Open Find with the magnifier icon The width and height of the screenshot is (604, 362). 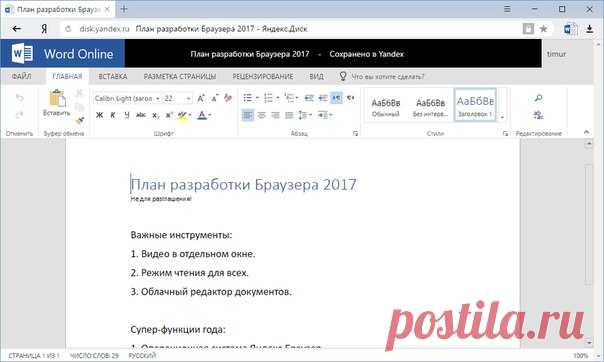click(539, 98)
